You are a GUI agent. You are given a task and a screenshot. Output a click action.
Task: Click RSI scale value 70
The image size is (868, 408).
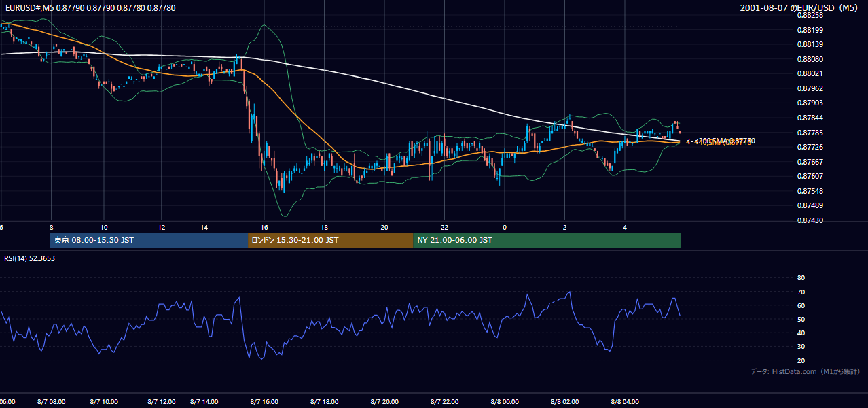point(801,292)
